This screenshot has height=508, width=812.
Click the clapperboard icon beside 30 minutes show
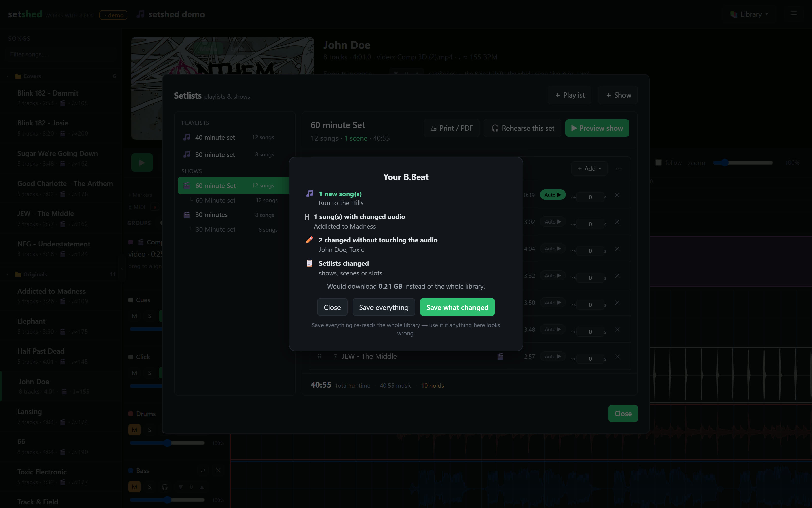[187, 215]
